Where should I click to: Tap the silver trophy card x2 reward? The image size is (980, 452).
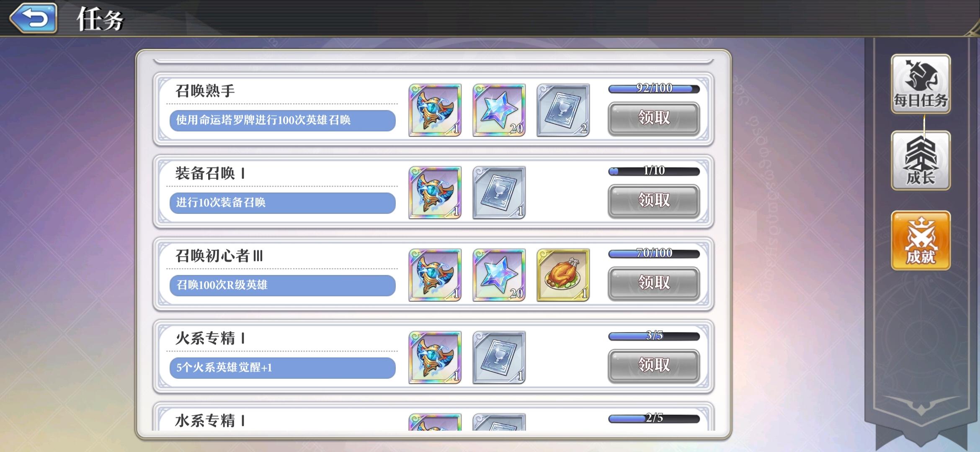click(563, 110)
